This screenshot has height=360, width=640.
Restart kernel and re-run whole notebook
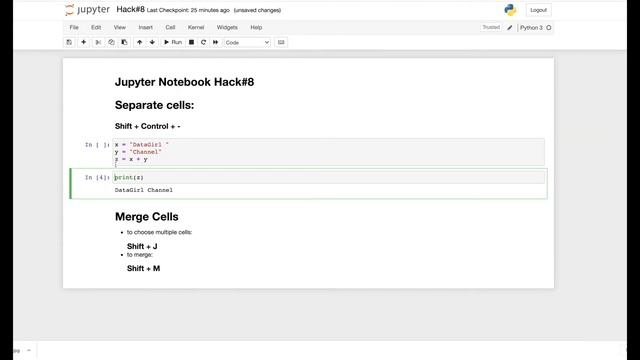pyautogui.click(x=216, y=42)
